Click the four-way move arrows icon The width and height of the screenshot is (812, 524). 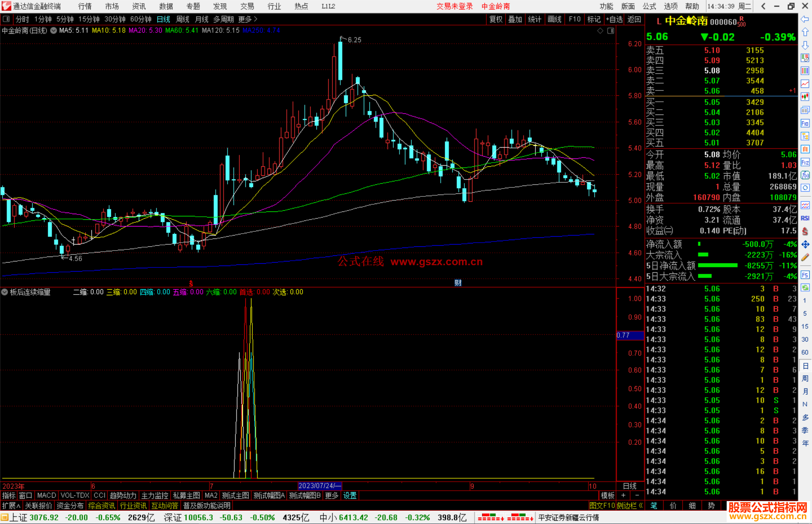(805, 245)
